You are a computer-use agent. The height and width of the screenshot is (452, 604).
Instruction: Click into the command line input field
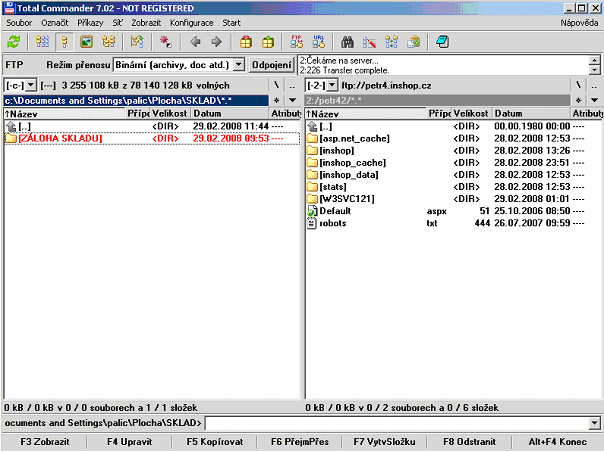pyautogui.click(x=397, y=423)
